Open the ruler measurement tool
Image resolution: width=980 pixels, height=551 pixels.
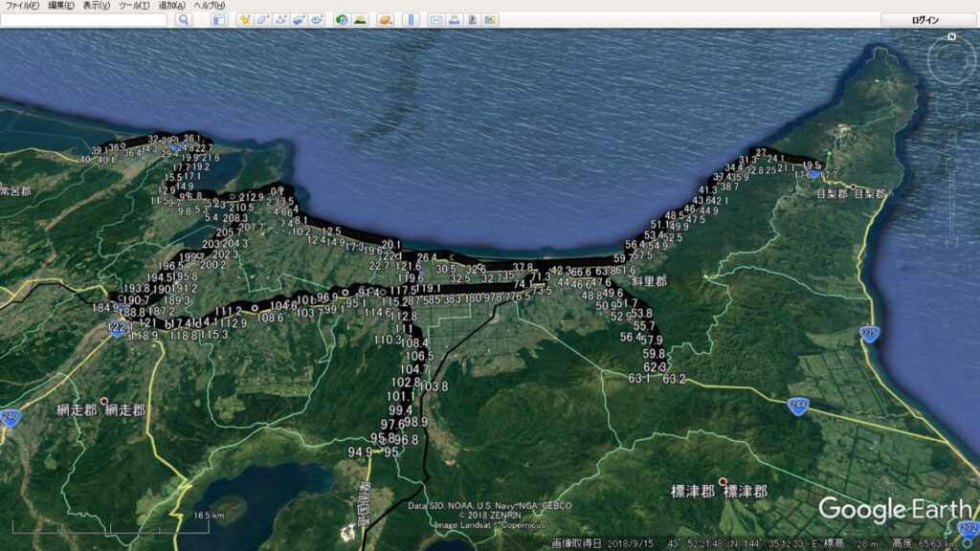click(x=411, y=19)
